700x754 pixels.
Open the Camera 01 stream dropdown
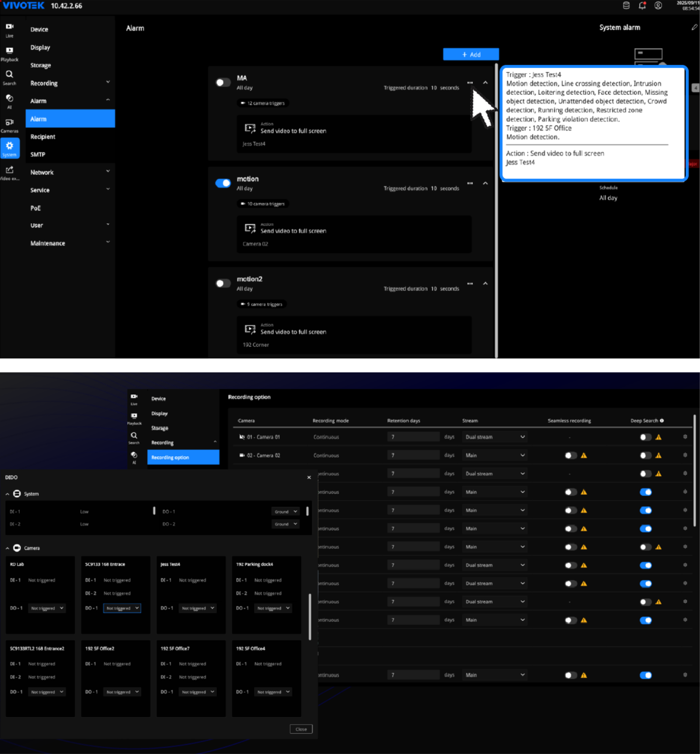(x=494, y=437)
